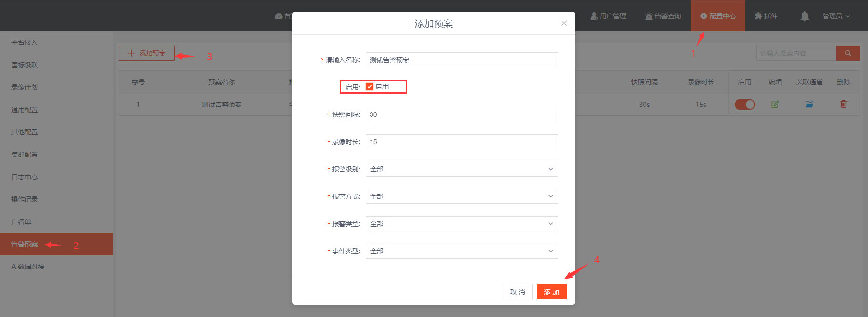The height and width of the screenshot is (317, 868).
Task: Click the 15s recording duration cell
Action: [x=701, y=105]
